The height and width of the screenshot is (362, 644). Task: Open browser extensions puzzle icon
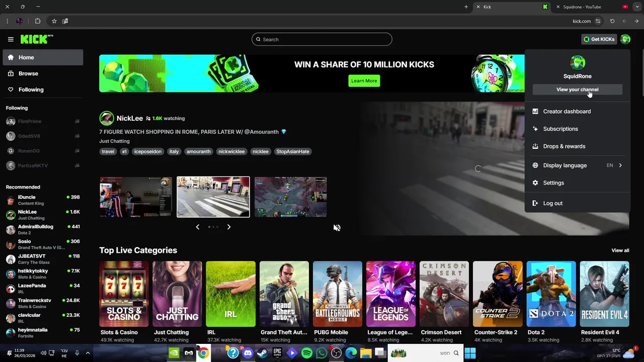click(38, 21)
